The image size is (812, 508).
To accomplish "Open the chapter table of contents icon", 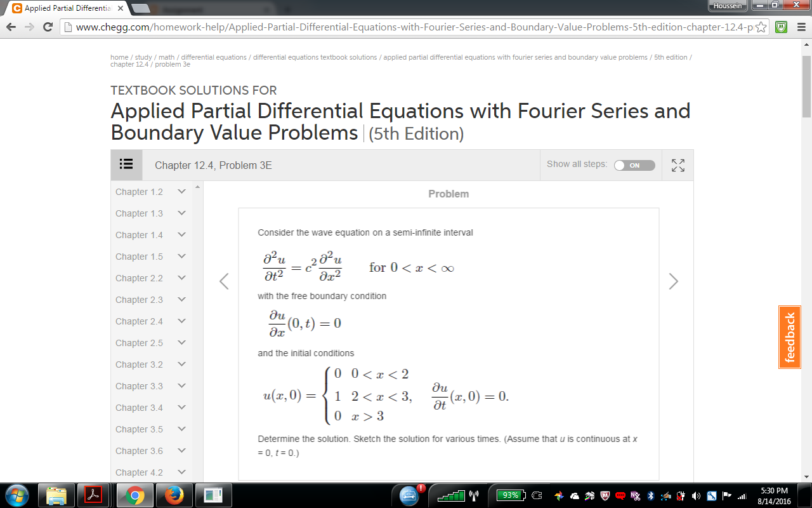I will (x=126, y=164).
